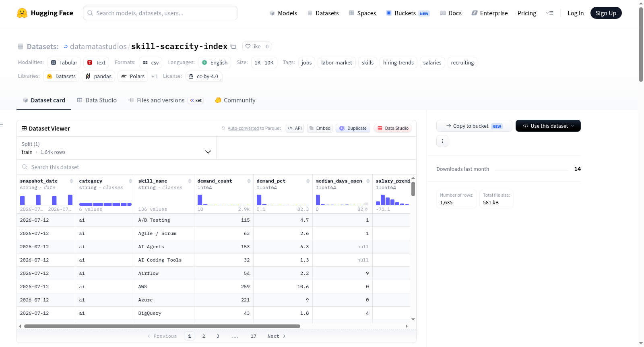Go to Spaces in top navigation
Viewport: 644px width, 347px height.
362,13
